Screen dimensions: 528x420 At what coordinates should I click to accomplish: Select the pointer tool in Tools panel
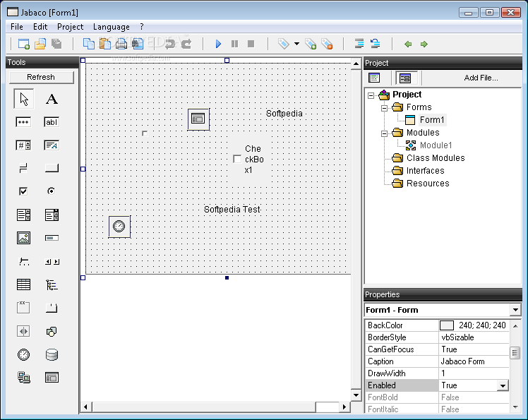click(23, 99)
